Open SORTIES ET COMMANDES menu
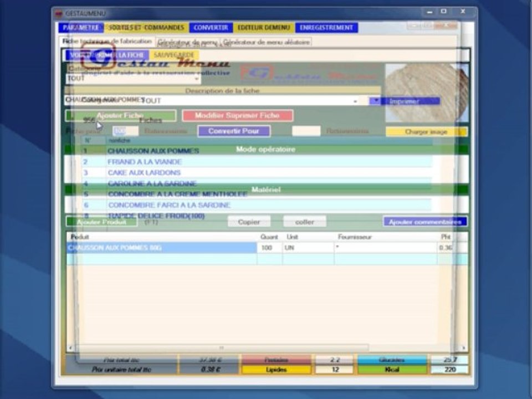Image resolution: width=532 pixels, height=399 pixels. [146, 28]
